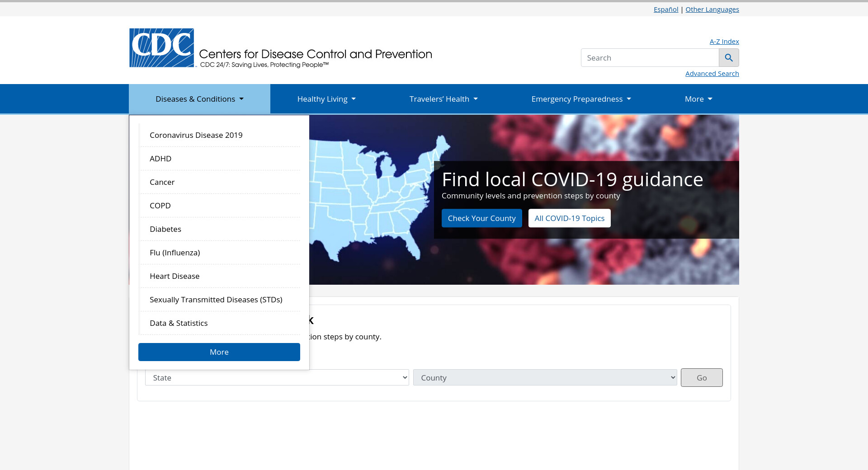Open the County select box

(x=545, y=378)
